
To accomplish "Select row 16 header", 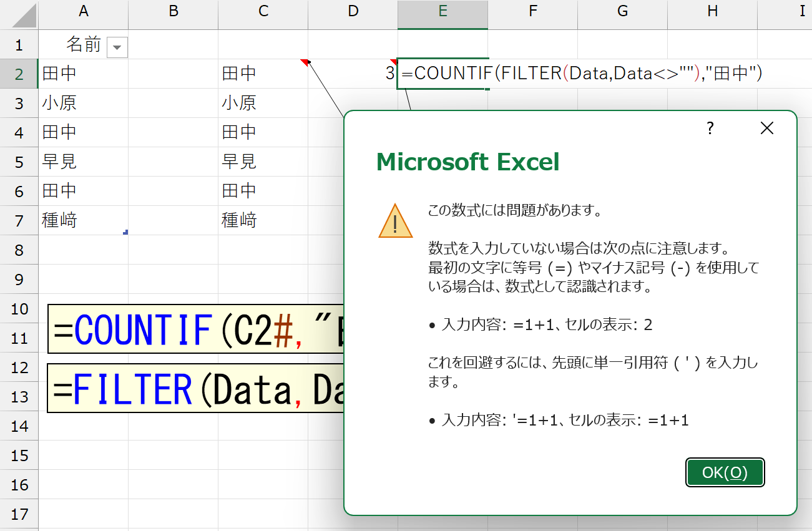I will (x=19, y=484).
